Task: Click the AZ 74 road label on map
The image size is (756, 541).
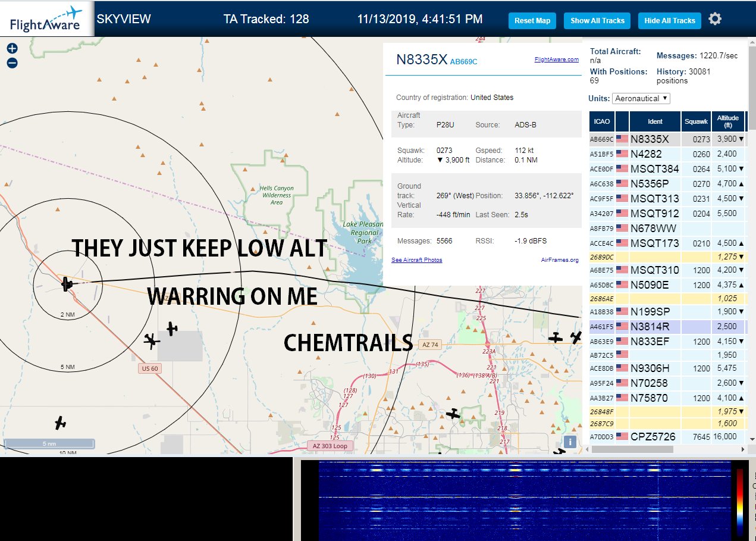Action: (430, 345)
